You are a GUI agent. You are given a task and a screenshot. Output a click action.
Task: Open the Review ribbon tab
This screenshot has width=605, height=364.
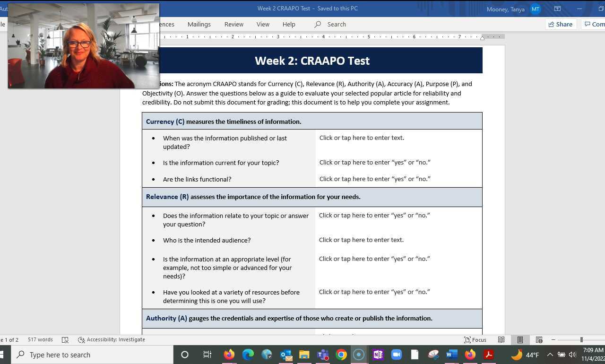click(234, 24)
